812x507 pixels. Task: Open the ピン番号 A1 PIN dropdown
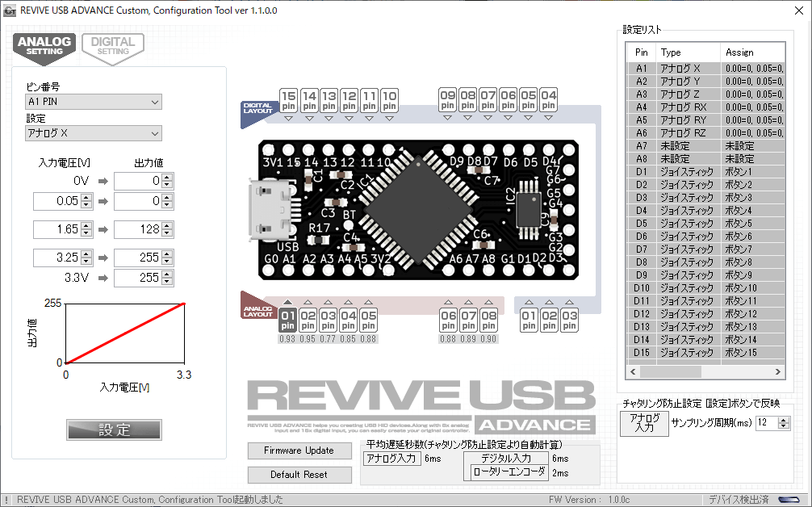click(x=94, y=102)
